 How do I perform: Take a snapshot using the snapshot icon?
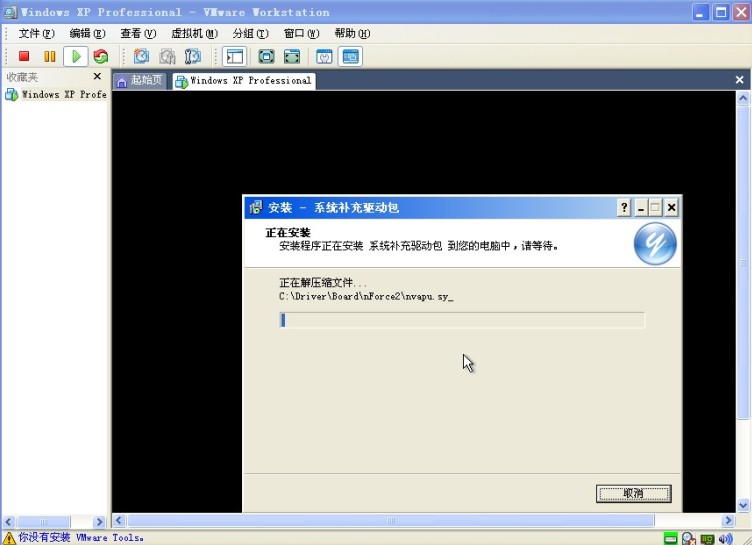[141, 57]
